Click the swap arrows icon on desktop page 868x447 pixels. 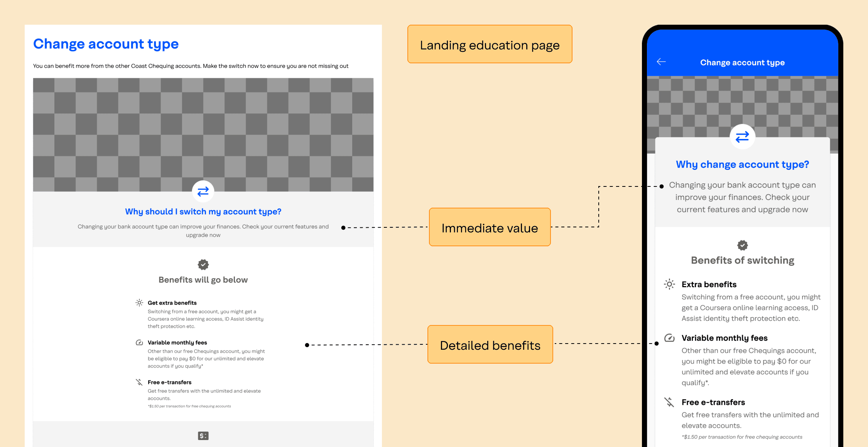pos(203,191)
